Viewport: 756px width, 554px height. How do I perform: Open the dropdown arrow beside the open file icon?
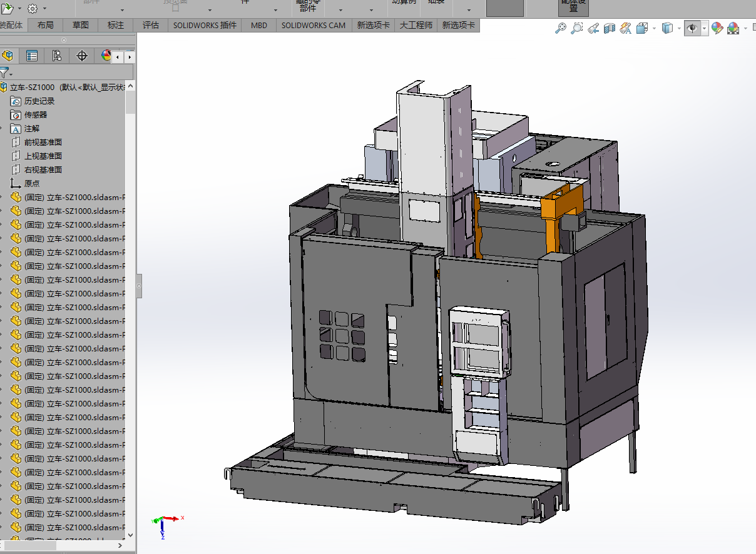(x=19, y=9)
